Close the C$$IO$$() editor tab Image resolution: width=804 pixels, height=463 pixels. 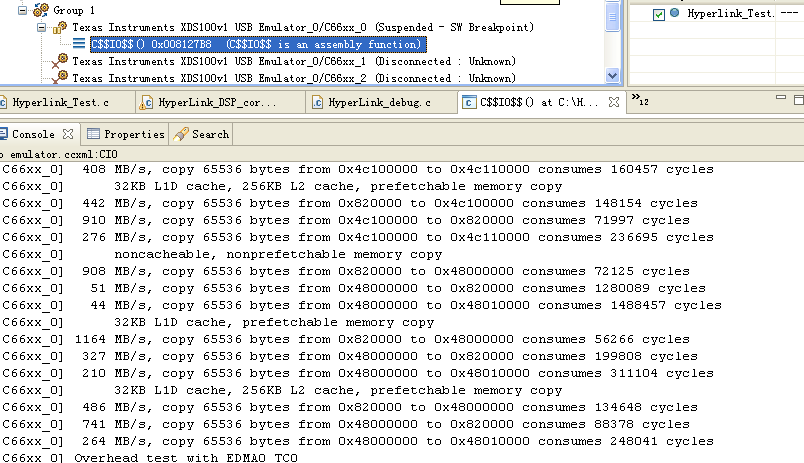tap(614, 102)
